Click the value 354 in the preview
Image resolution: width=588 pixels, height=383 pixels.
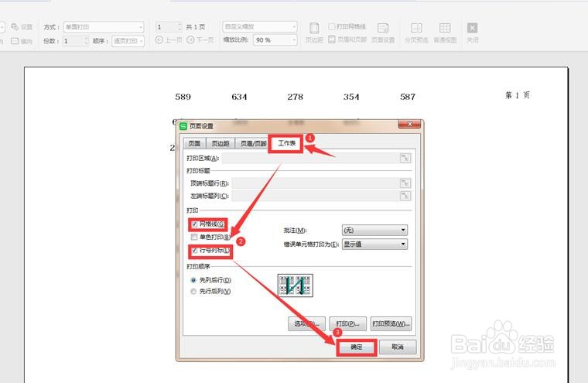[x=351, y=97]
